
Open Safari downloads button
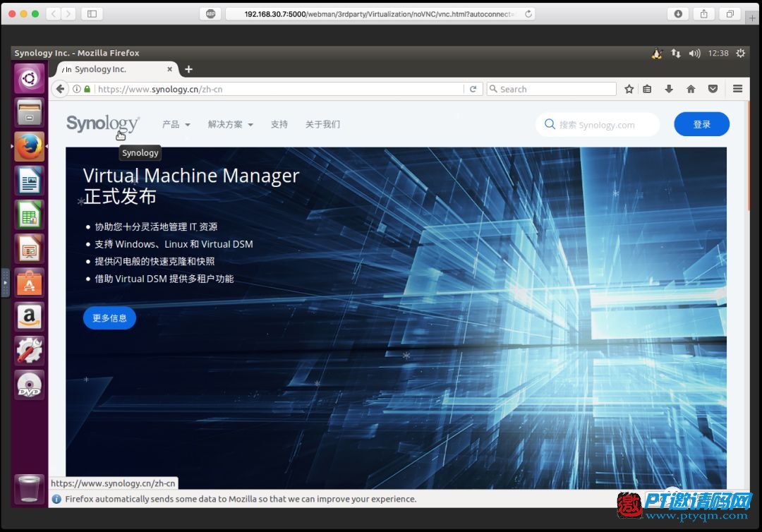tap(678, 13)
